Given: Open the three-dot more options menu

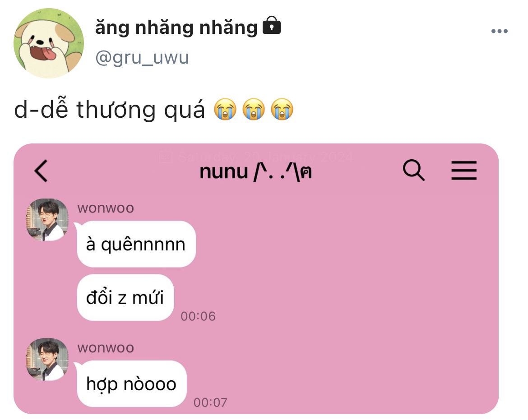Looking at the screenshot, I should 500,31.
